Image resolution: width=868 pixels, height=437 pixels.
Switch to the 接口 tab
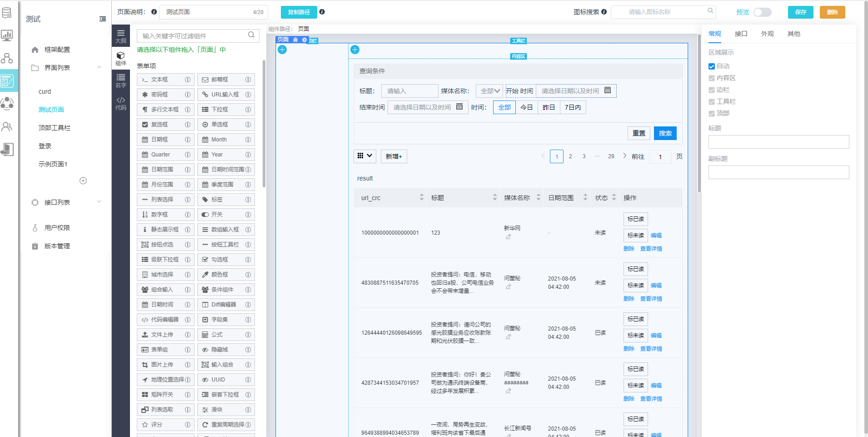(741, 34)
